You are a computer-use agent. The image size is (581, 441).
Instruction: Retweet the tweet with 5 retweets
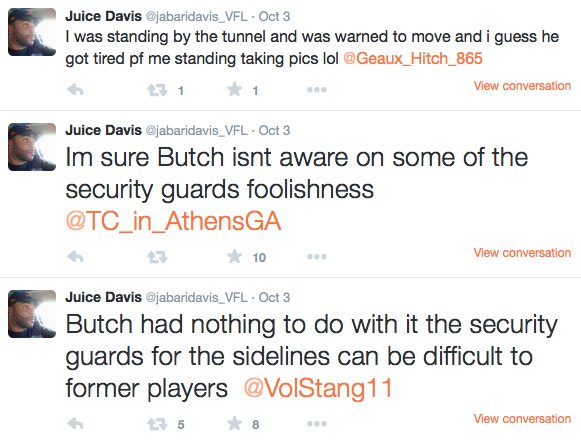[157, 424]
